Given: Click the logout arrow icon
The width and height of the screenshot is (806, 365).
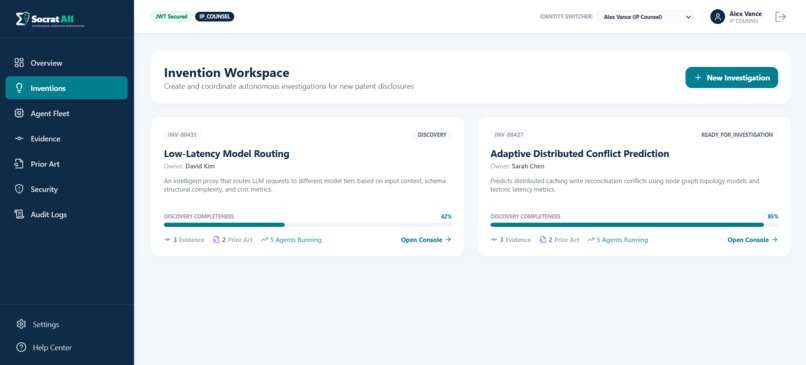Looking at the screenshot, I should click(780, 17).
